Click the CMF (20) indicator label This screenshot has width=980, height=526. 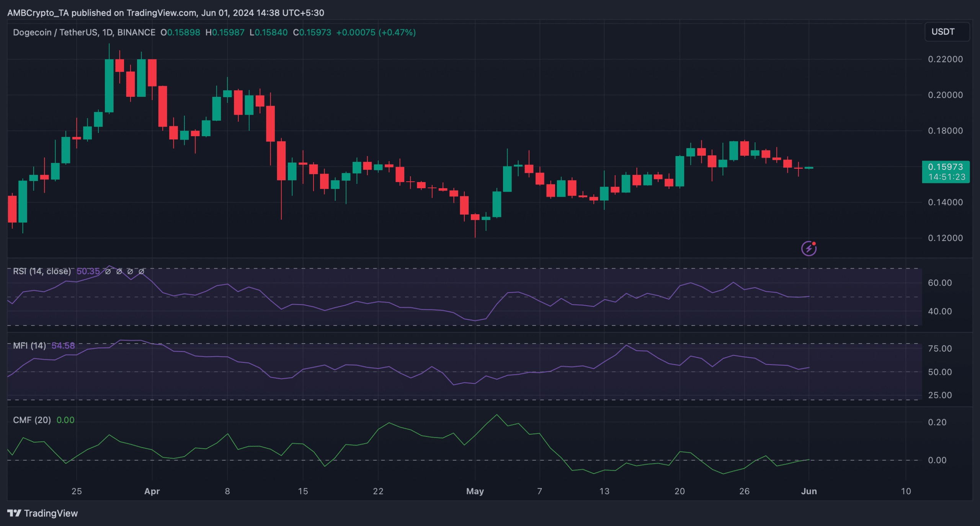pos(32,420)
